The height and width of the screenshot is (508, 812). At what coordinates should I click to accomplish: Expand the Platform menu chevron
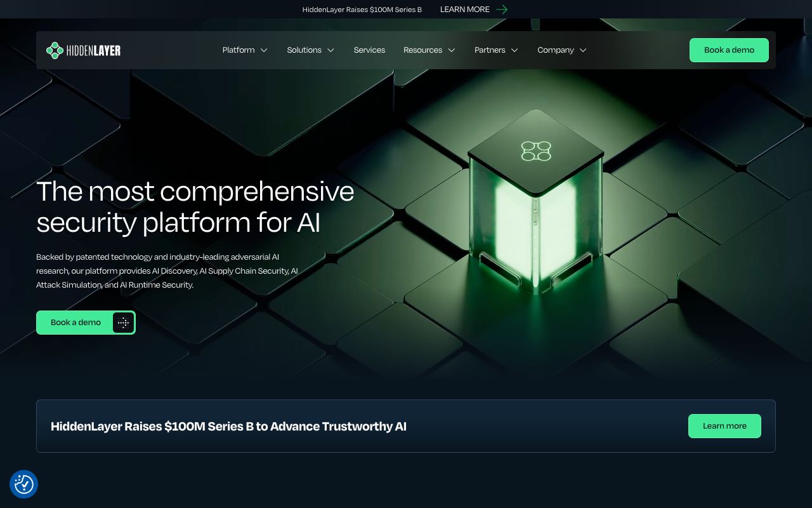click(x=264, y=50)
